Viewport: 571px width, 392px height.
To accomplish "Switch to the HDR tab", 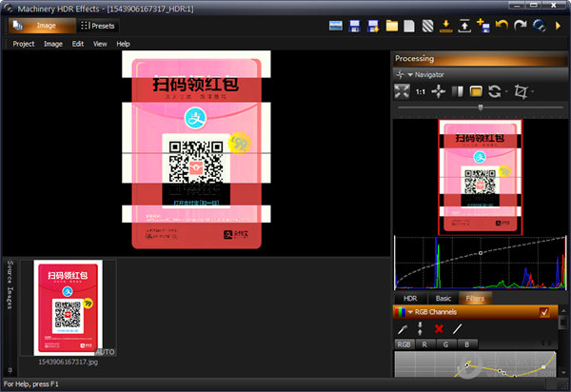I will 410,299.
